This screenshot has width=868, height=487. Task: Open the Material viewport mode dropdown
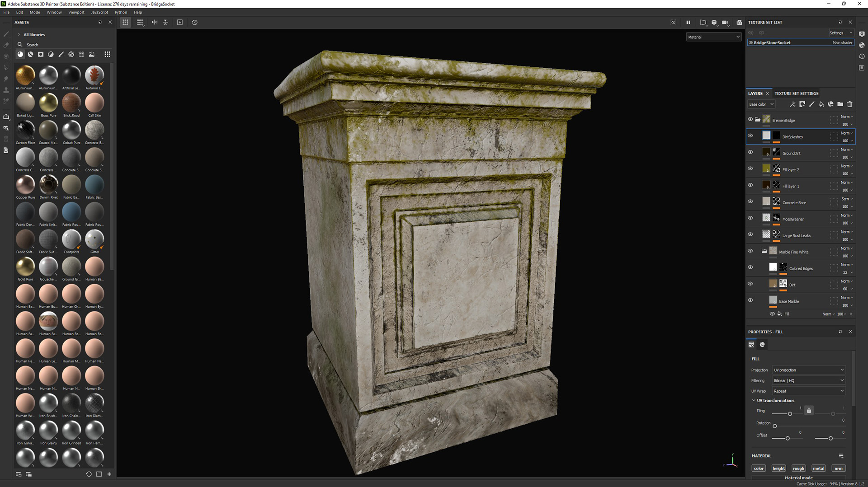(713, 37)
